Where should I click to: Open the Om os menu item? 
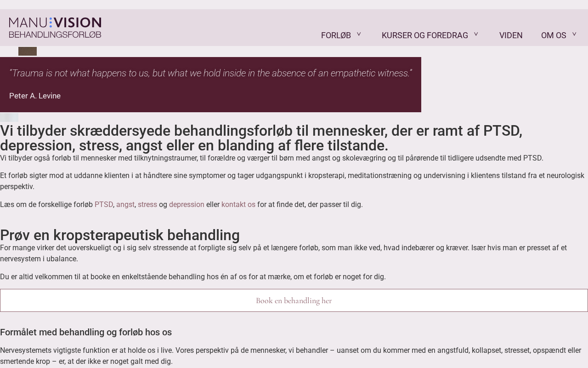pyautogui.click(x=554, y=35)
